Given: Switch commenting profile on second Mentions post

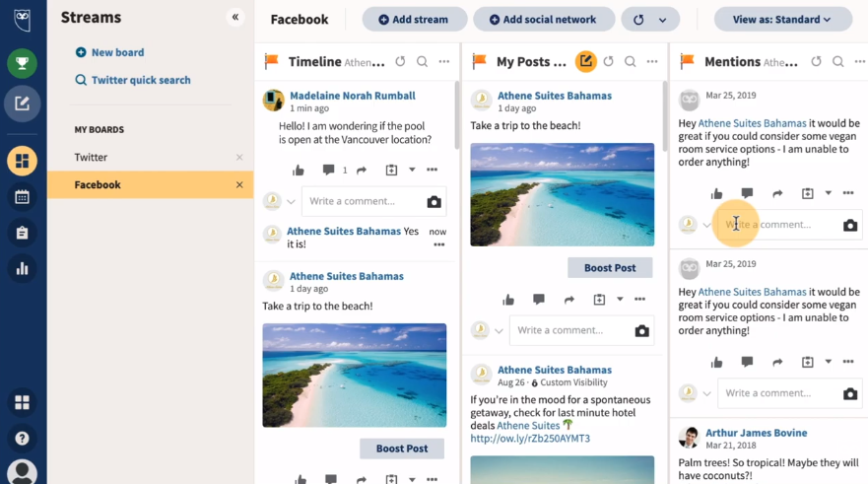Looking at the screenshot, I should click(706, 393).
